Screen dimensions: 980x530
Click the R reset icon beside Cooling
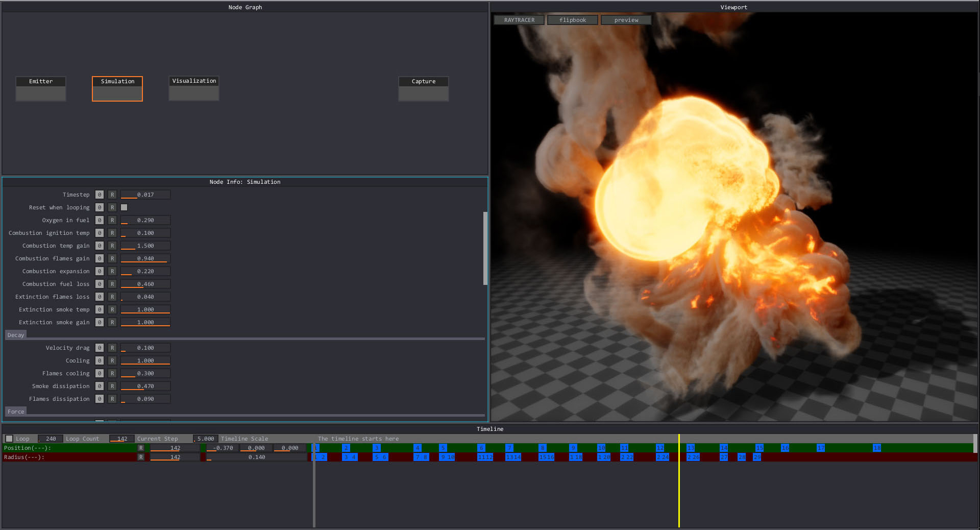pyautogui.click(x=112, y=360)
